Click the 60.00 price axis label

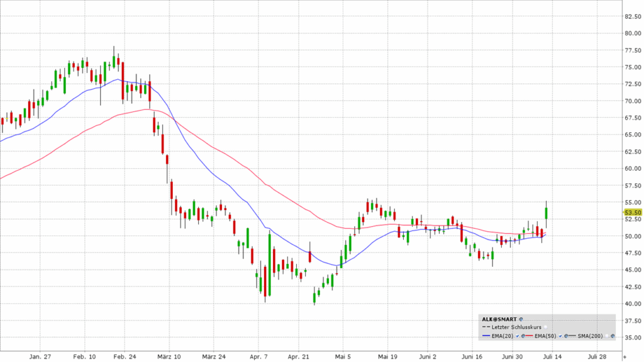[x=633, y=168]
